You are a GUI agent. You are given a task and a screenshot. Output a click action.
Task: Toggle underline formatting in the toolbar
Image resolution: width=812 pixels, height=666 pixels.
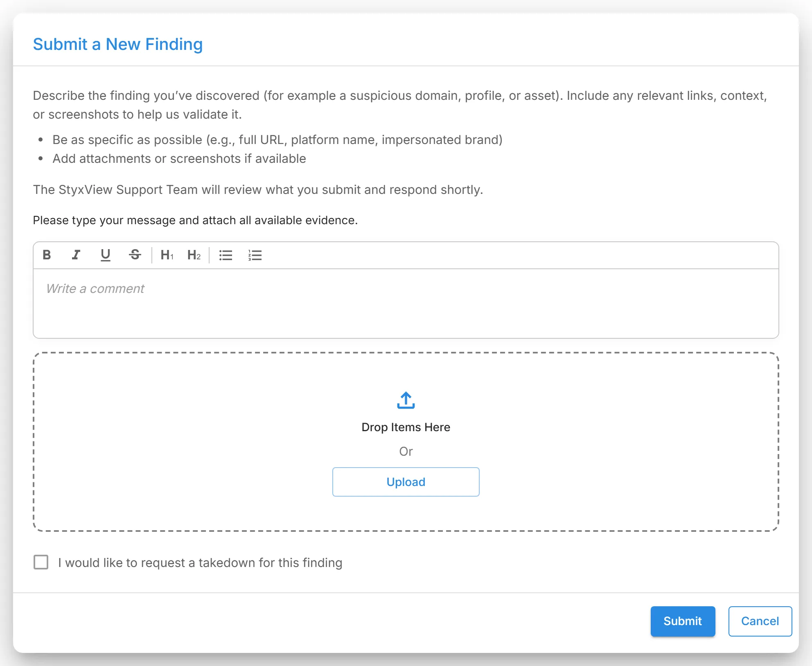(x=105, y=255)
